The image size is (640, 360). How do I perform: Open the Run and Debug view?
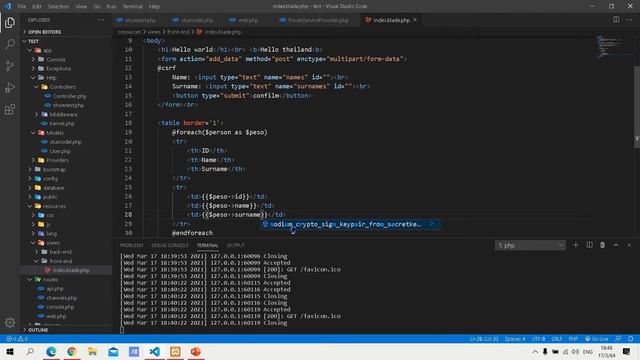point(10,87)
